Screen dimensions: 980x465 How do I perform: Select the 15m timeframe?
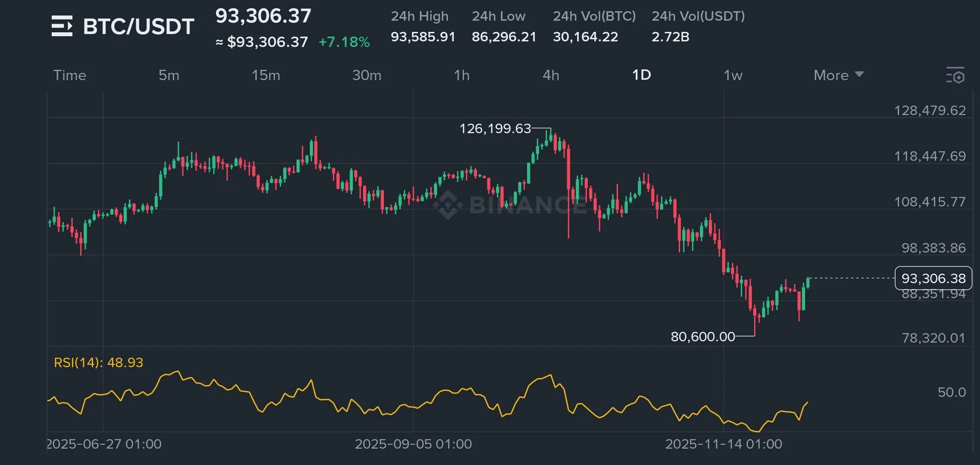[265, 75]
